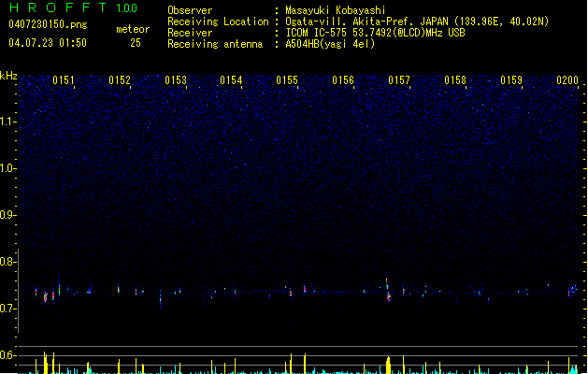588x374 pixels.
Task: Click the 0.9 kHz axis label
Action: click(x=7, y=215)
